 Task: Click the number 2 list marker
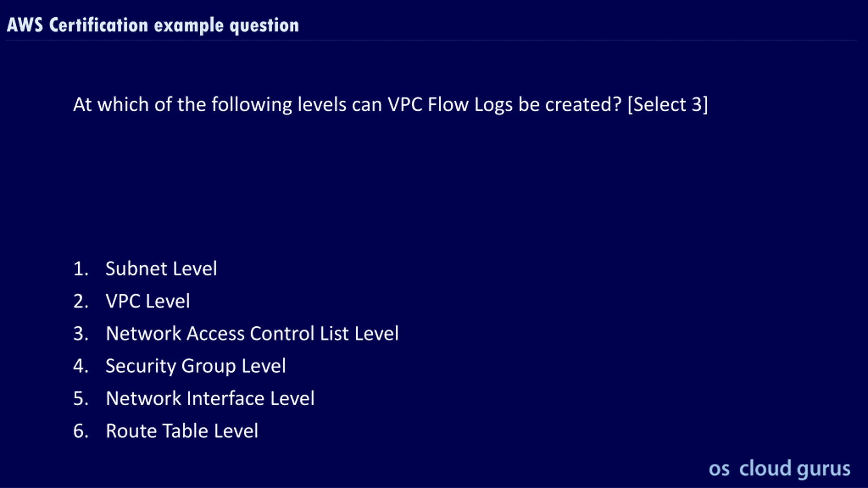(81, 301)
